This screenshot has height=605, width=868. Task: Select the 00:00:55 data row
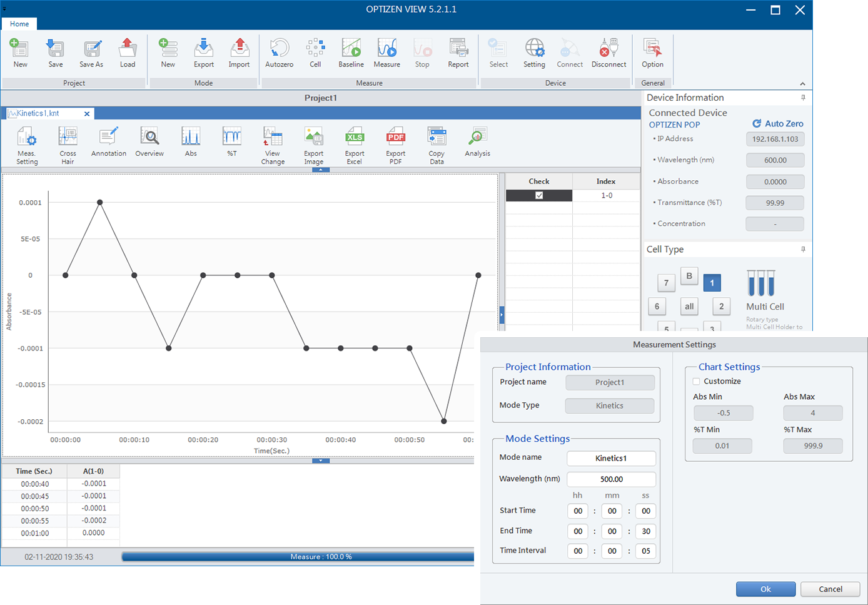[61, 521]
